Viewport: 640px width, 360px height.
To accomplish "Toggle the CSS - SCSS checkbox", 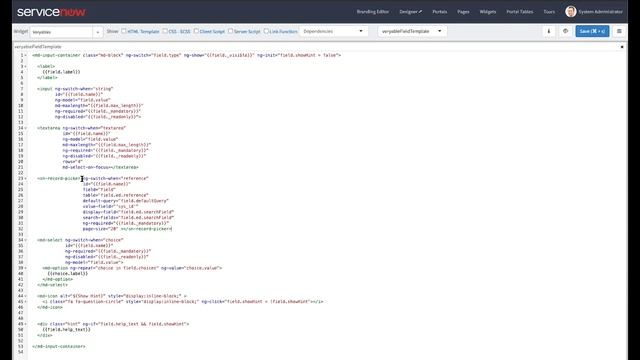I will (x=165, y=31).
